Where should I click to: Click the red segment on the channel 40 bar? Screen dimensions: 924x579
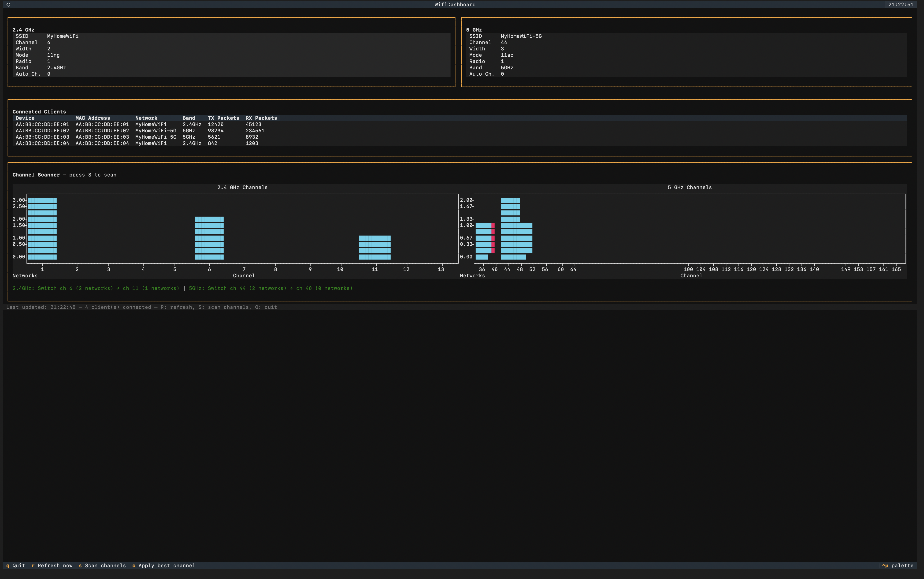click(x=493, y=238)
